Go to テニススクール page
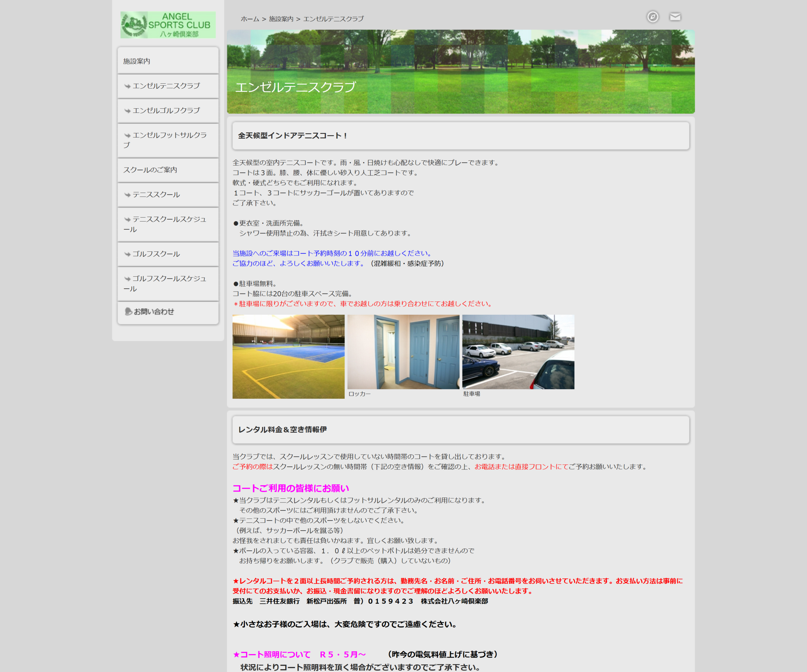The width and height of the screenshot is (807, 672). pyautogui.click(x=168, y=195)
